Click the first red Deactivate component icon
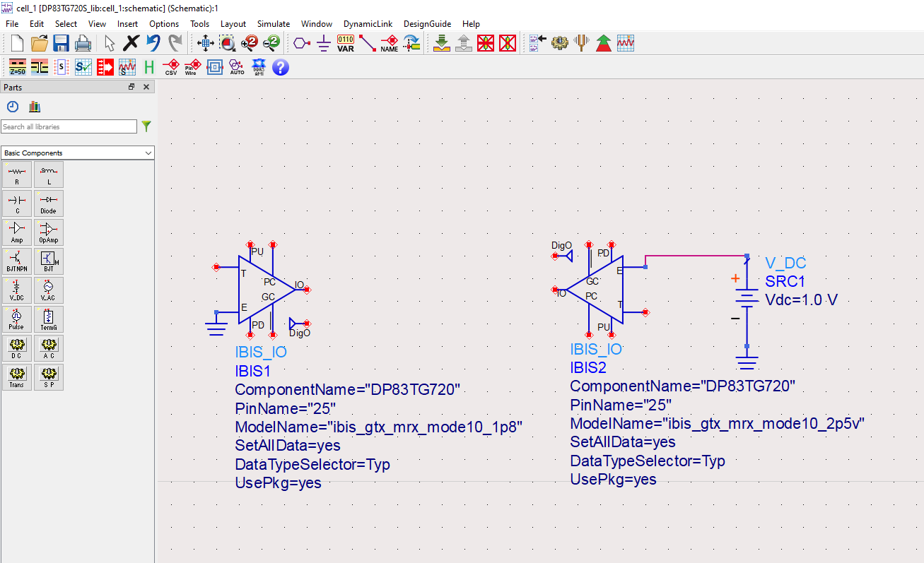The width and height of the screenshot is (924, 563). point(486,43)
